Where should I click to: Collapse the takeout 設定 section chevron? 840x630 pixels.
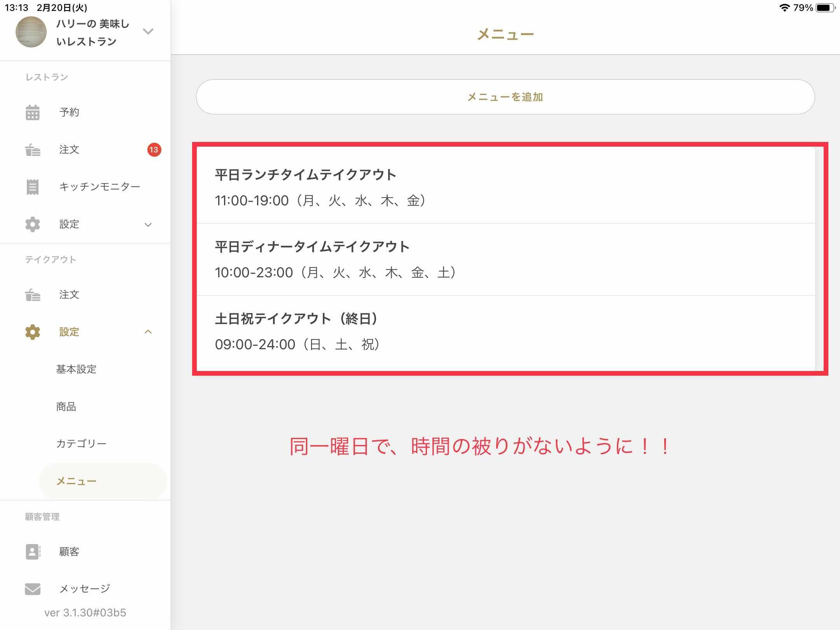148,332
